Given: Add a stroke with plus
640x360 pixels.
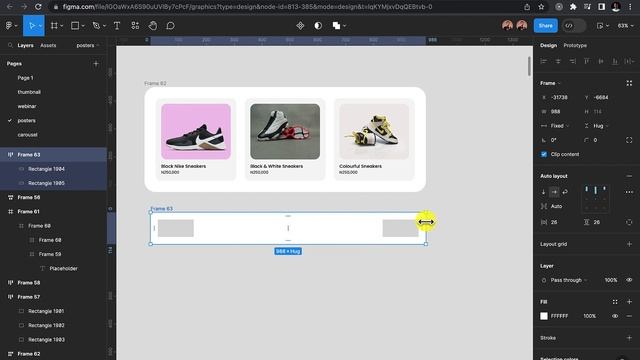Looking at the screenshot, I should coord(629,338).
